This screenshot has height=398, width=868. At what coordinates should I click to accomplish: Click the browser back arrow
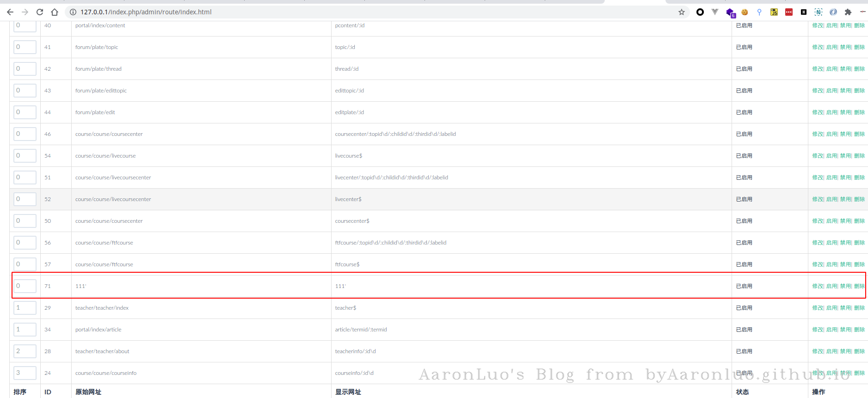[10, 12]
